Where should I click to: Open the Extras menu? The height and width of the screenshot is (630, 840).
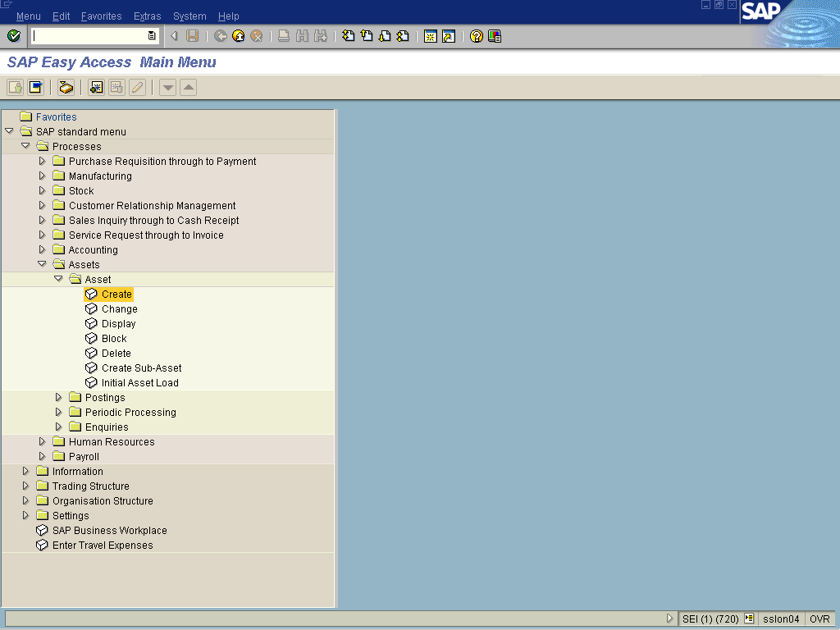coord(147,16)
